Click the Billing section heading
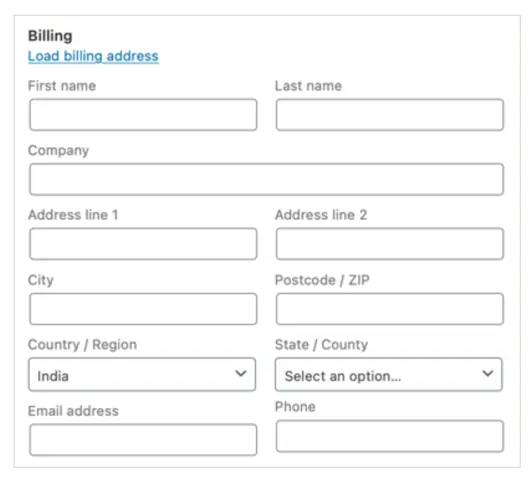 tap(50, 36)
